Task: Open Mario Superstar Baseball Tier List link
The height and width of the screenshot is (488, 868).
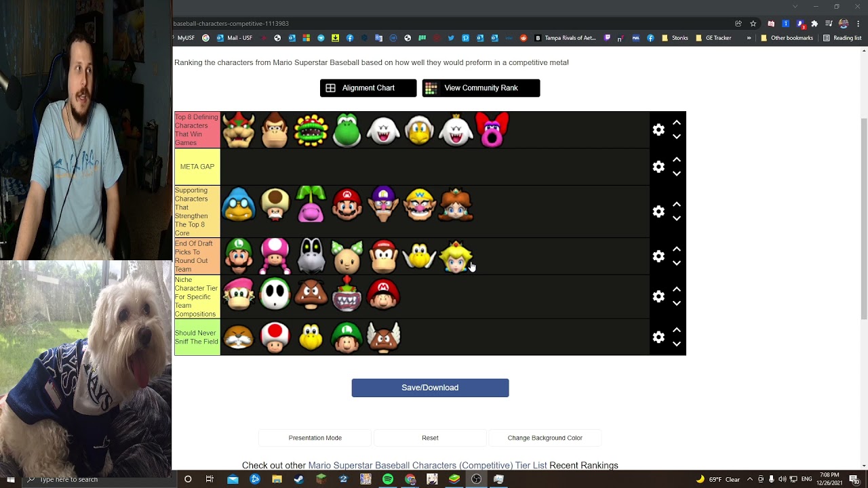Action: coord(427,466)
